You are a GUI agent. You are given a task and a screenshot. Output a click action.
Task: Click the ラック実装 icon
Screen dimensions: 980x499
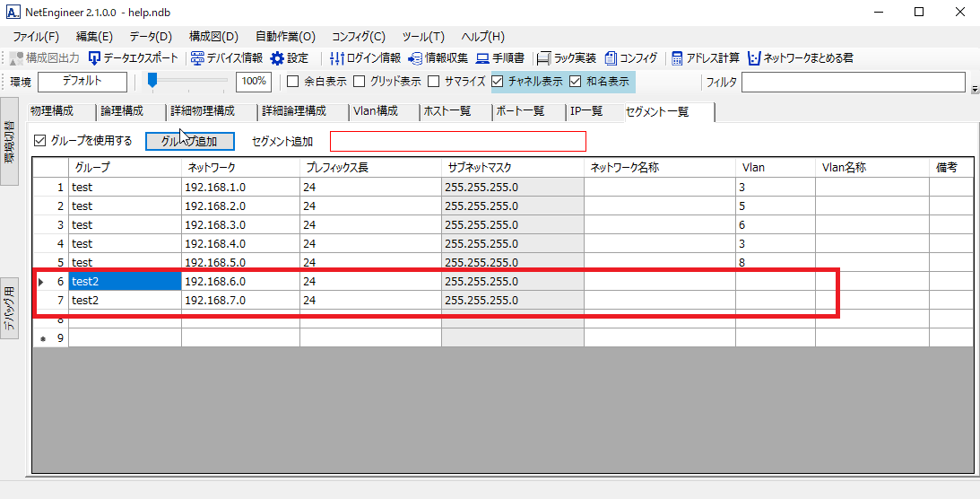point(543,58)
